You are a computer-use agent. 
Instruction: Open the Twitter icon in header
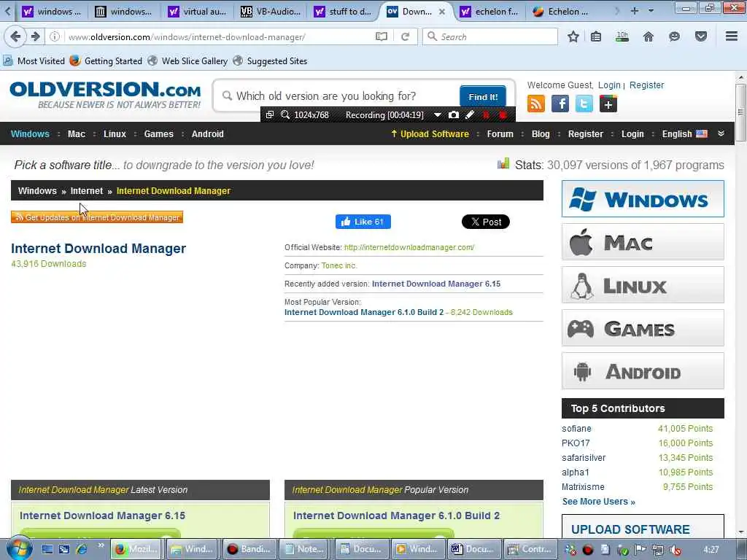click(x=584, y=104)
